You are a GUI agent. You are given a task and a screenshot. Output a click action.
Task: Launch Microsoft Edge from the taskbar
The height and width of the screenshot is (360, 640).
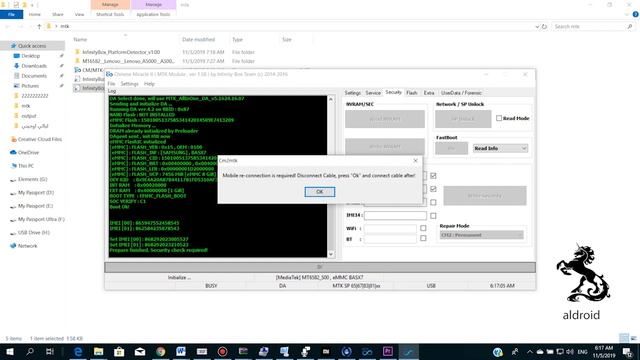(78, 351)
